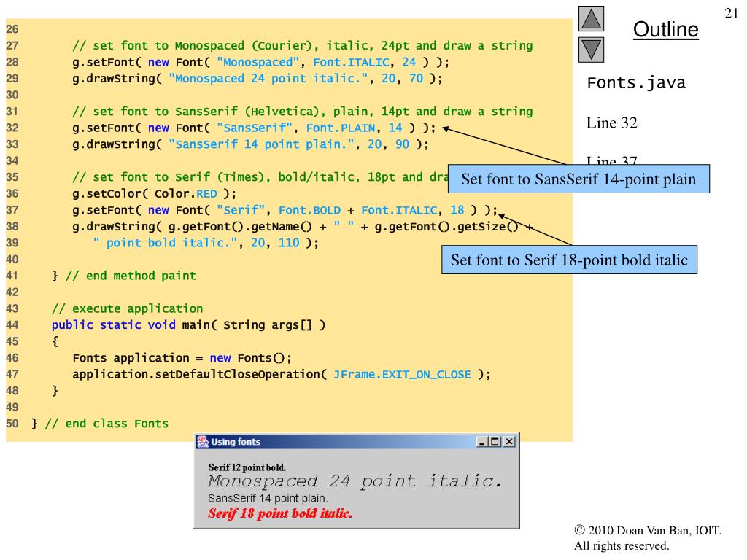This screenshot has height=560, width=747.
Task: Click the down arrow navigation button
Action: coord(591,50)
